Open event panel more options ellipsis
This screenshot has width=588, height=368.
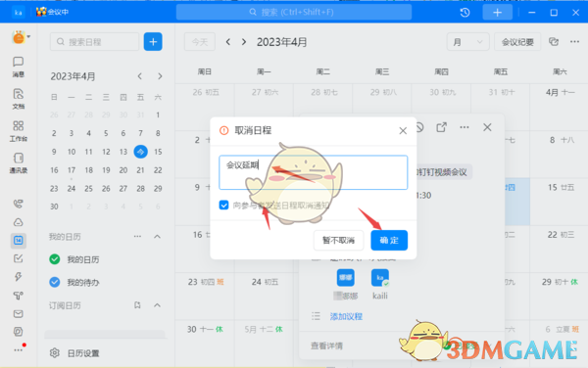465,127
